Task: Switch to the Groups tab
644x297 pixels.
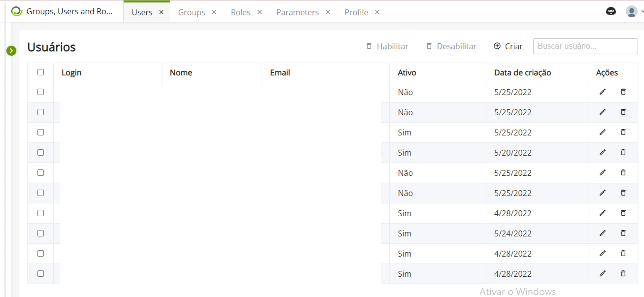Action: (191, 12)
